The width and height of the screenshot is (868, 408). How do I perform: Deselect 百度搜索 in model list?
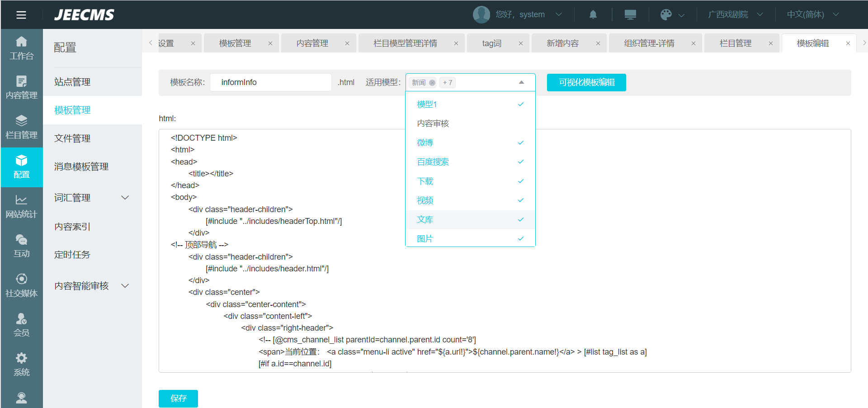tap(470, 162)
